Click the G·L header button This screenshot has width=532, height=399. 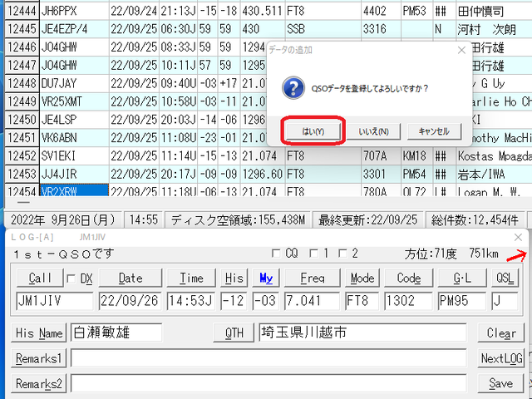click(462, 278)
